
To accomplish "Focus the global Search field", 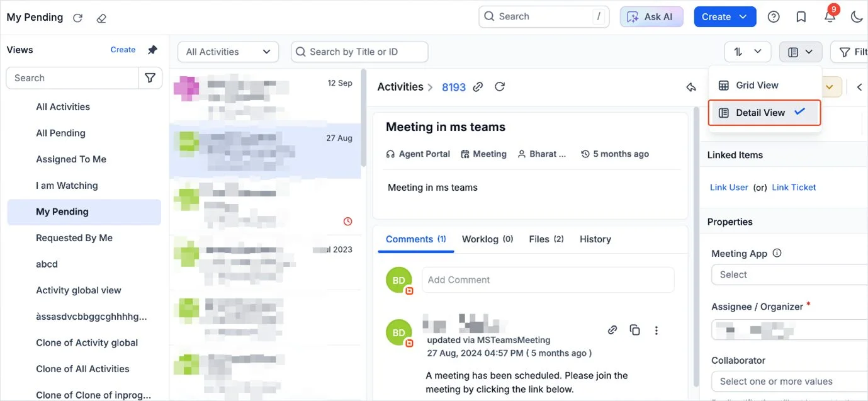I will pyautogui.click(x=544, y=17).
